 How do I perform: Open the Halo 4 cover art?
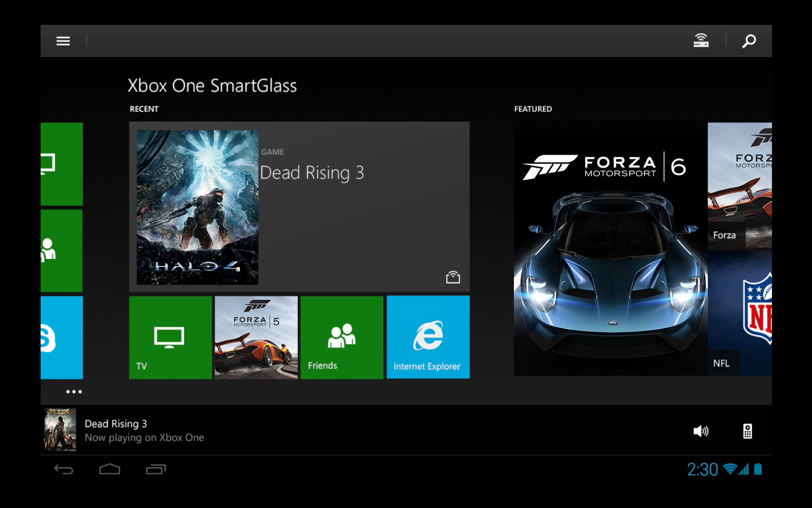(x=197, y=207)
